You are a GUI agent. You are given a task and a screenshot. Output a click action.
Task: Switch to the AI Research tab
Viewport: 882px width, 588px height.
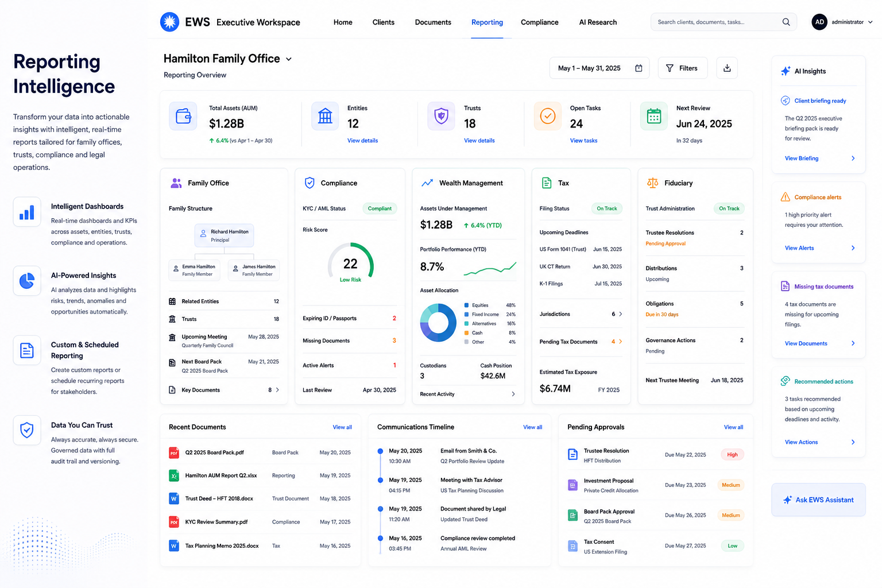click(598, 22)
